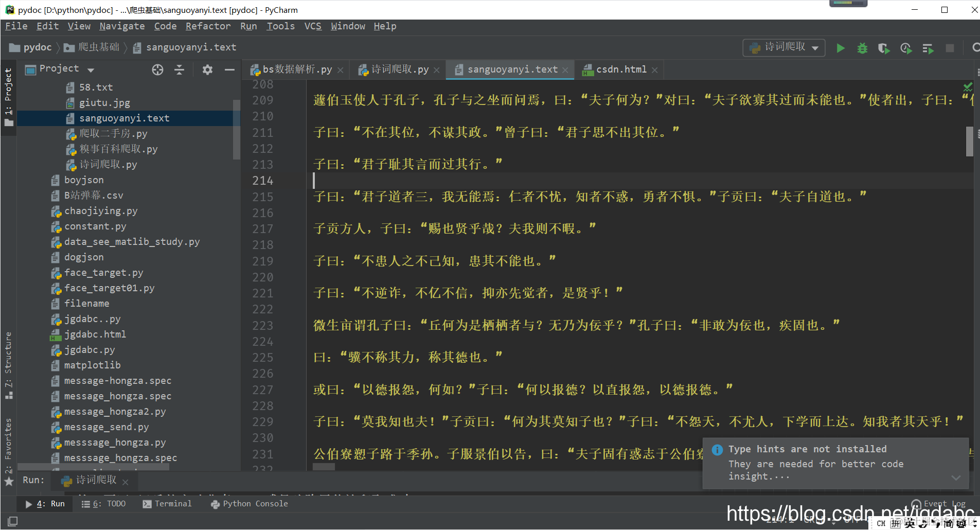Screen dimensions: 980x530
Task: Open the Code menu
Action: point(165,26)
